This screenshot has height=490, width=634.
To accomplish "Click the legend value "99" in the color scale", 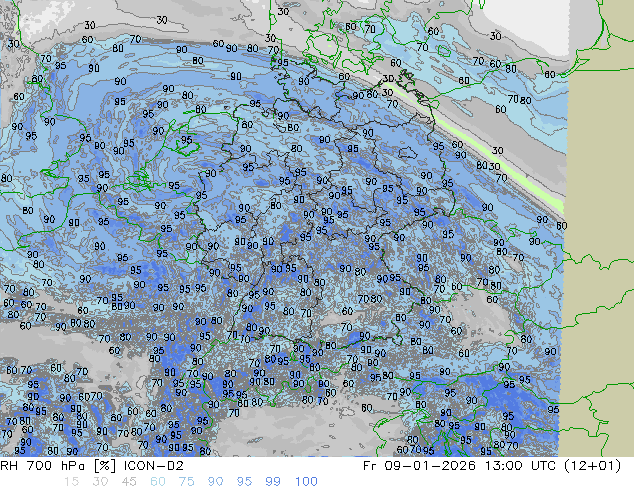I will click(x=273, y=482).
